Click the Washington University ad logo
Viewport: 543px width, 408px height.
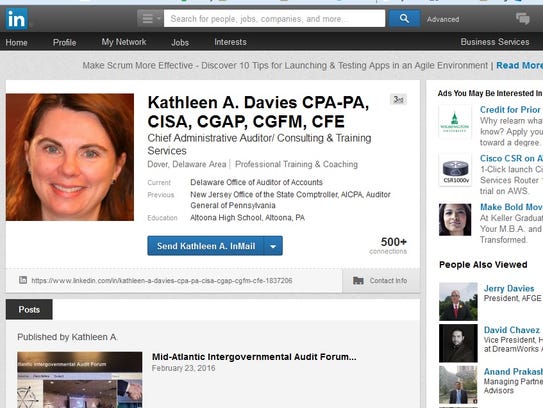455,122
